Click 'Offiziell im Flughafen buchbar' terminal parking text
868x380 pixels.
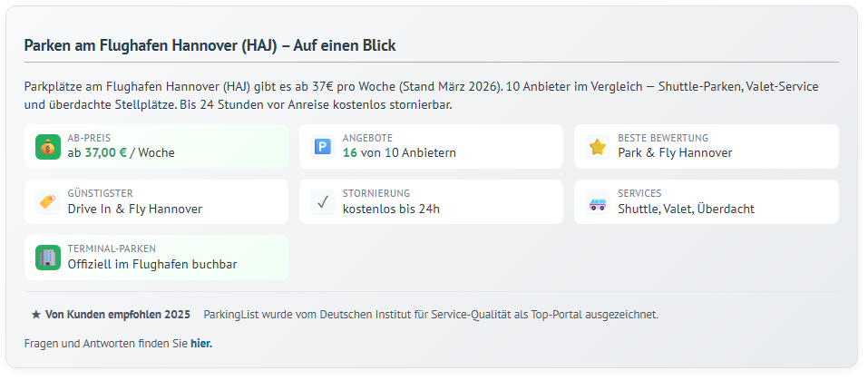(151, 264)
